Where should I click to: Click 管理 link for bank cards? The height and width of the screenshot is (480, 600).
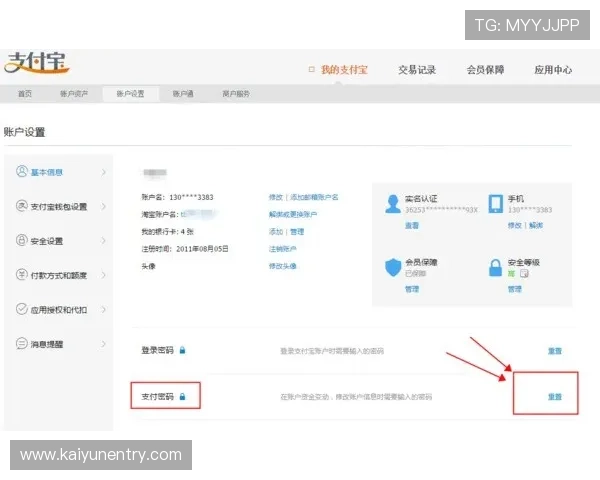click(297, 232)
